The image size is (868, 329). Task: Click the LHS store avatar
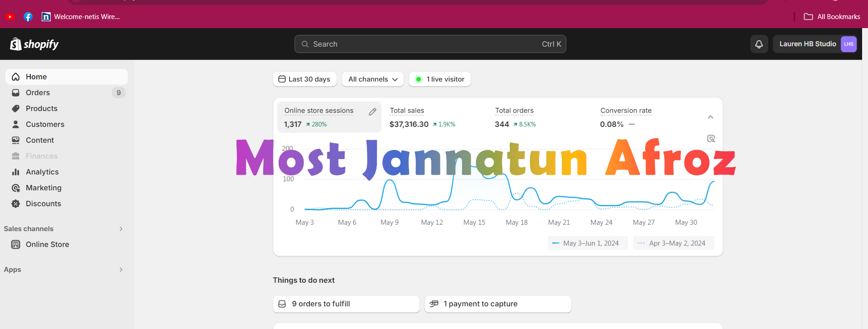(x=849, y=44)
